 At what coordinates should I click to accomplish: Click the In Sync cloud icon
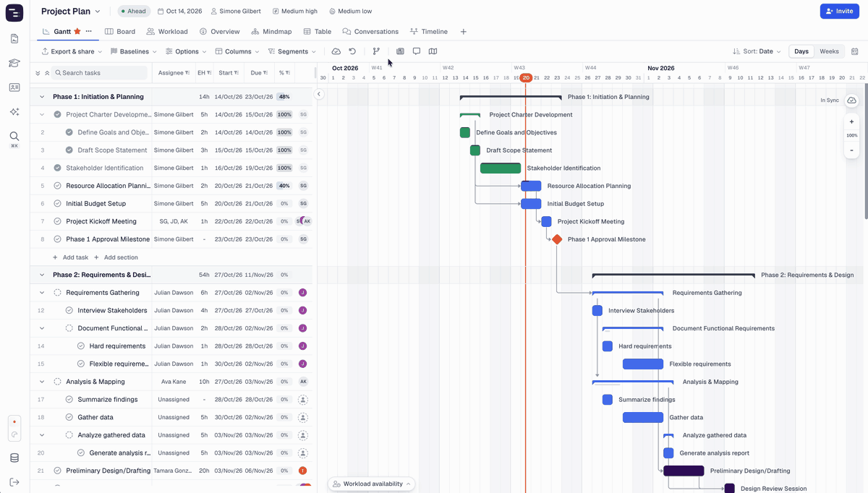click(x=851, y=100)
